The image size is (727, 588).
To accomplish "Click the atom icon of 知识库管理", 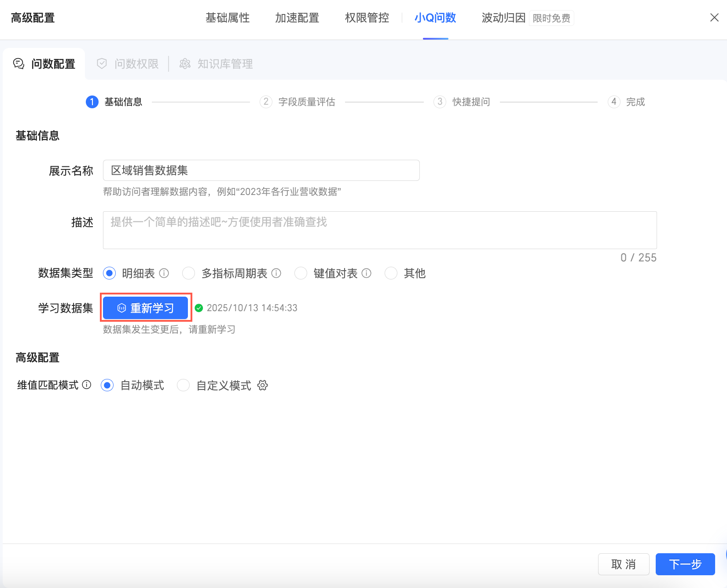I will 185,64.
